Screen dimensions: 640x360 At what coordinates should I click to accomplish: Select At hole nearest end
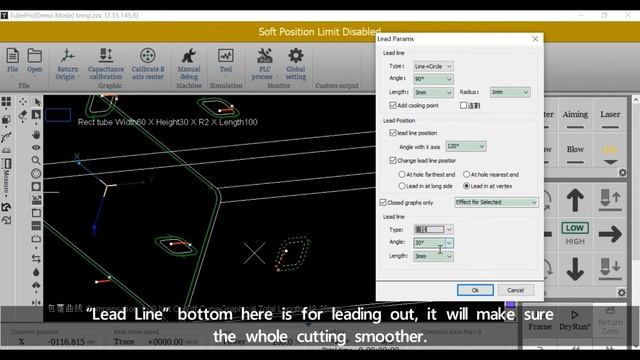[x=467, y=174]
